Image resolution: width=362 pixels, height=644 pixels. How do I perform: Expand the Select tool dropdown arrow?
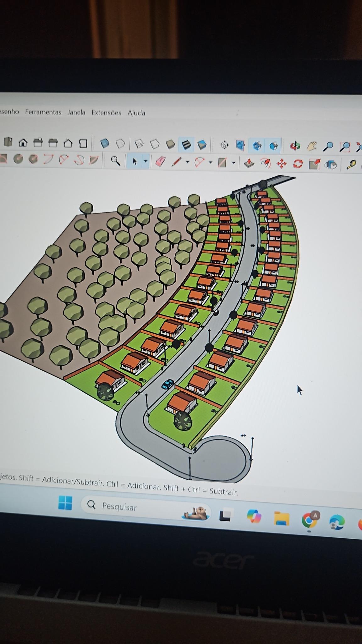(x=145, y=162)
